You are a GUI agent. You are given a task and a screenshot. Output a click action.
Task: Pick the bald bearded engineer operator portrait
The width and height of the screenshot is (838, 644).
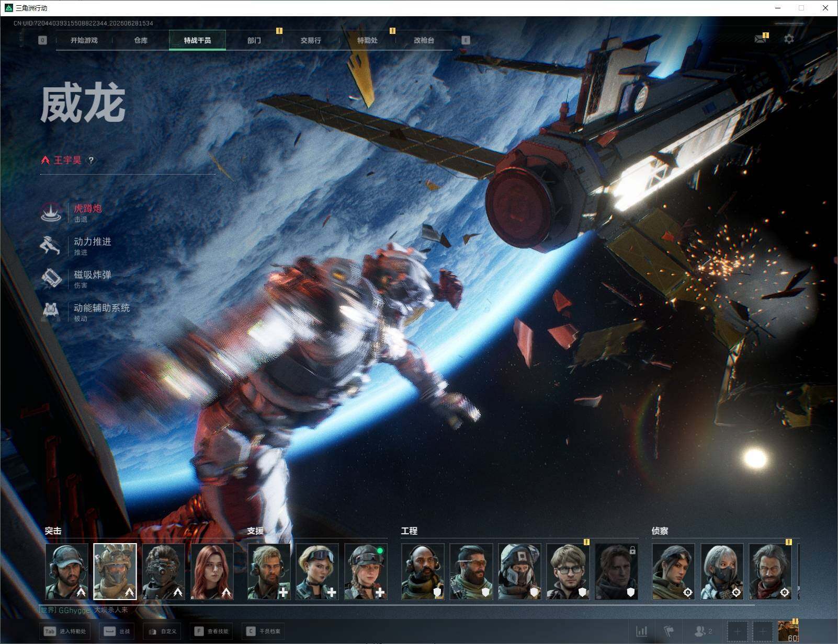click(423, 571)
